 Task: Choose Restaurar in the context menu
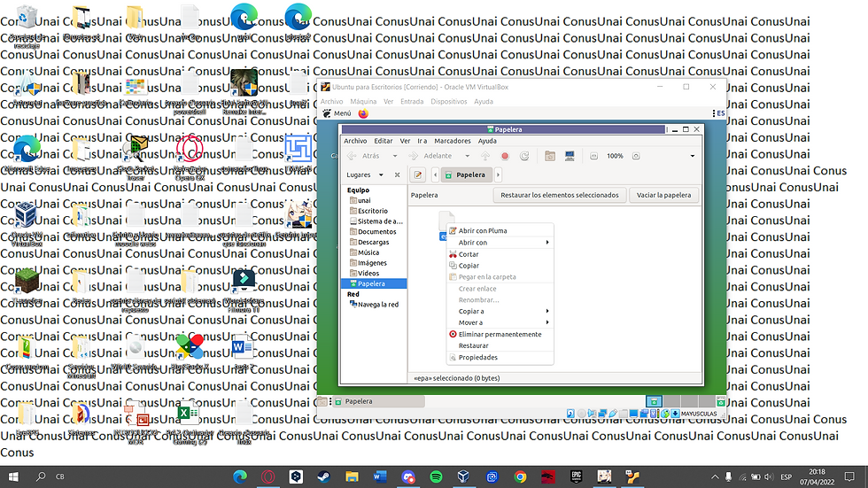[x=500, y=345]
